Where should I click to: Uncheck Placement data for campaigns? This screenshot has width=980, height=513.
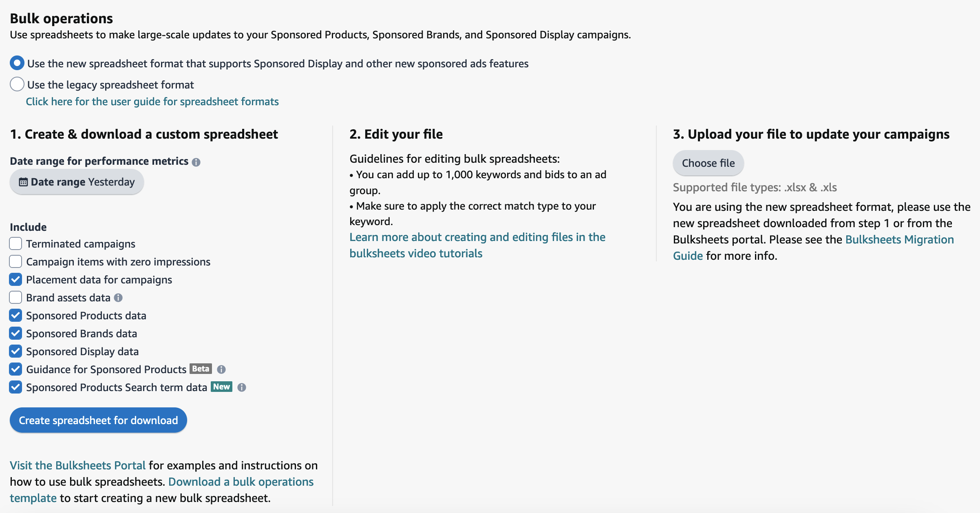[x=15, y=280]
